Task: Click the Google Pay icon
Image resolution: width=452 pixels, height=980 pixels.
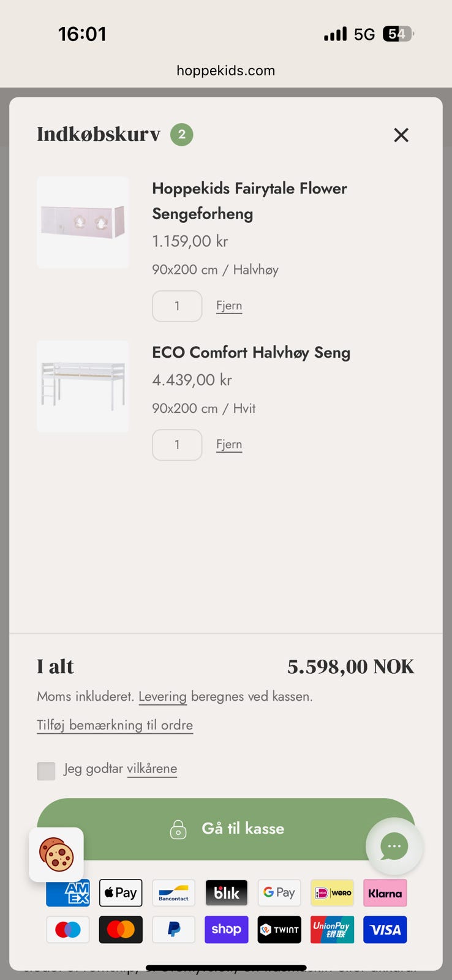Action: pyautogui.click(x=279, y=892)
